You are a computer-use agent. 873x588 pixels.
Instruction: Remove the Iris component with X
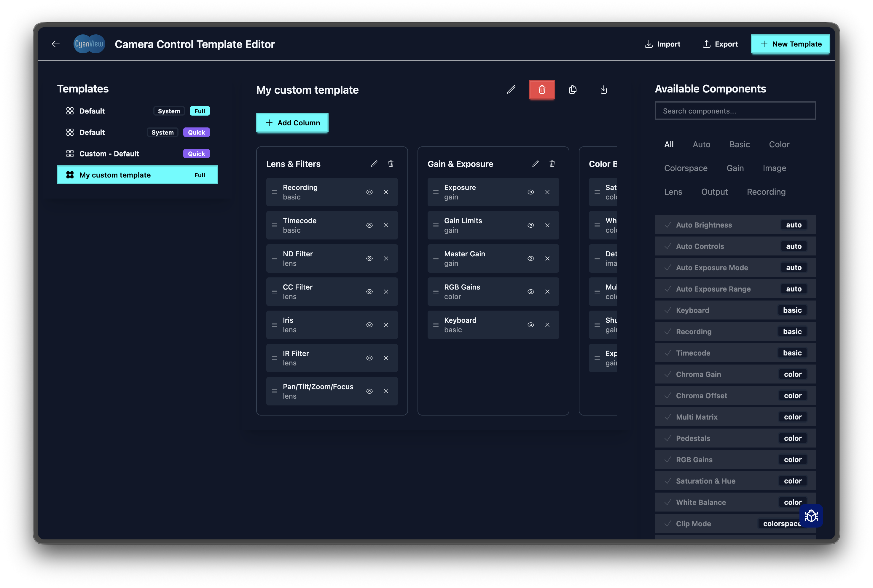click(x=386, y=325)
